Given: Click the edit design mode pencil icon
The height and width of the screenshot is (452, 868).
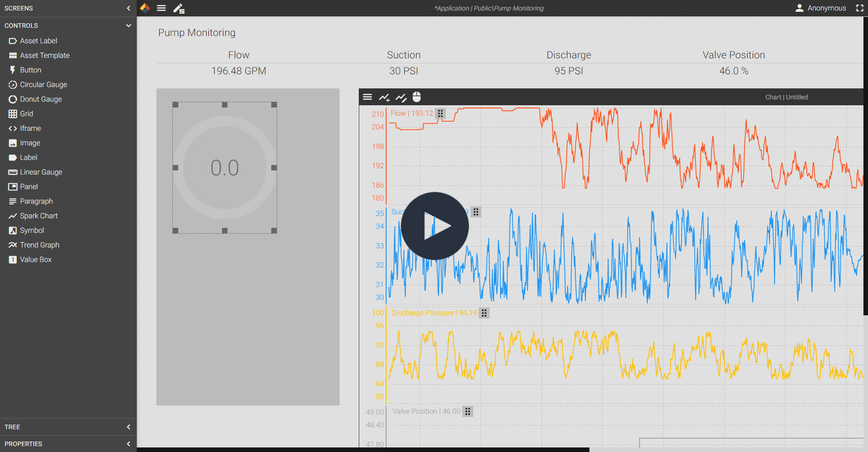Looking at the screenshot, I should coord(179,8).
